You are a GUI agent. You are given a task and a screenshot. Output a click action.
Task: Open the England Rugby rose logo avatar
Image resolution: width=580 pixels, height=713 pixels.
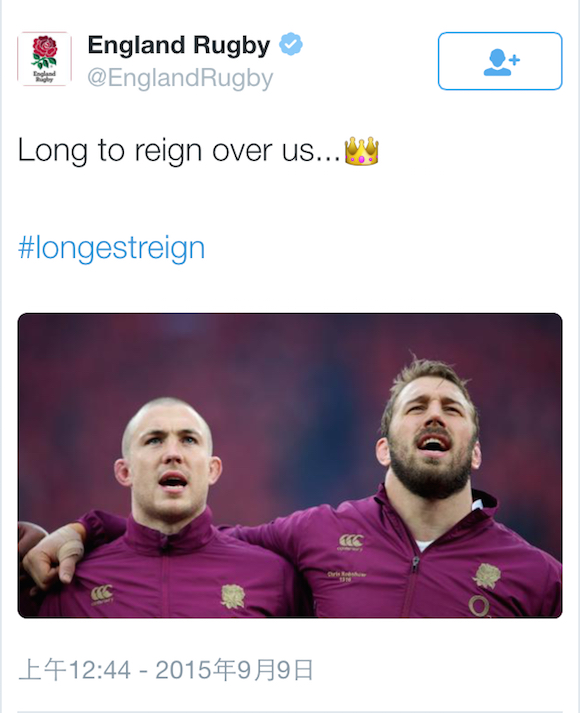tap(44, 59)
